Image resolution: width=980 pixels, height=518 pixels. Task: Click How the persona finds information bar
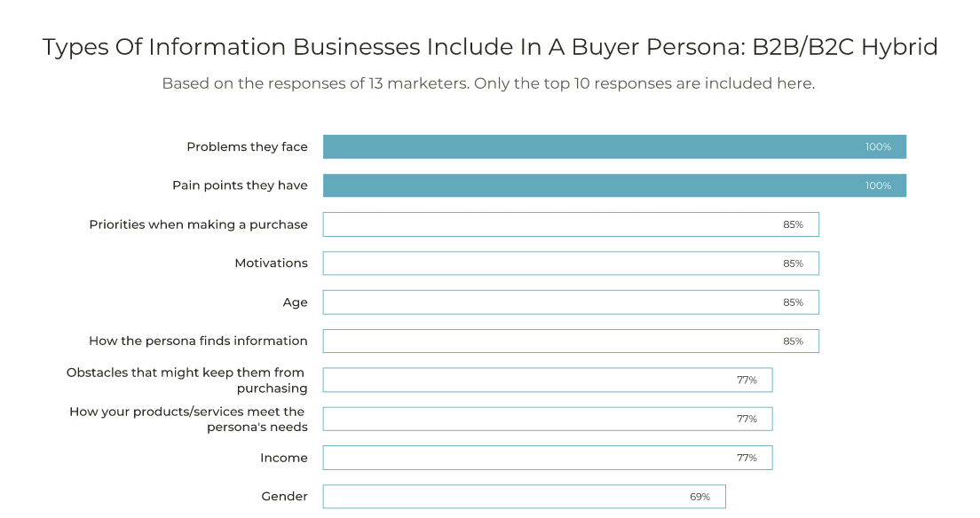click(x=571, y=341)
